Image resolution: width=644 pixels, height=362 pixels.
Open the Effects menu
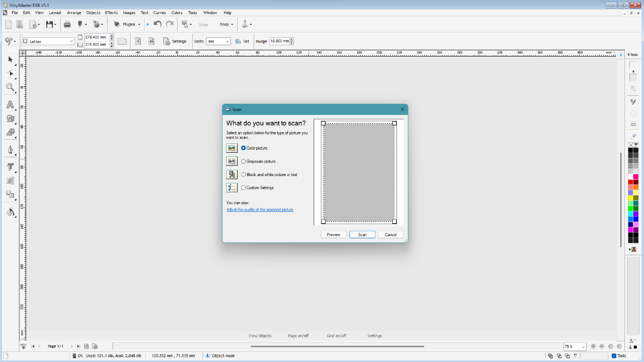(x=111, y=13)
